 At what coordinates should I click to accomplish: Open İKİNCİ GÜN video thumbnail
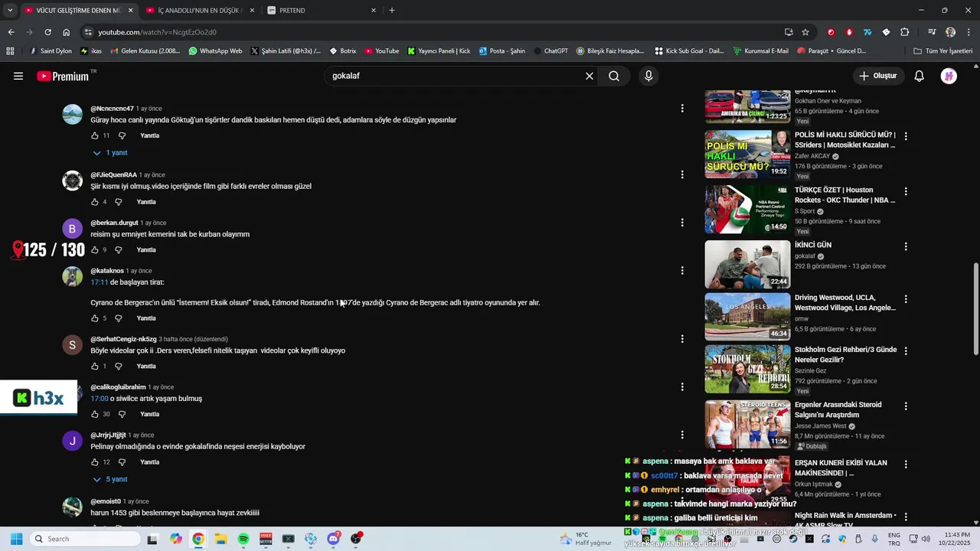coord(747,264)
